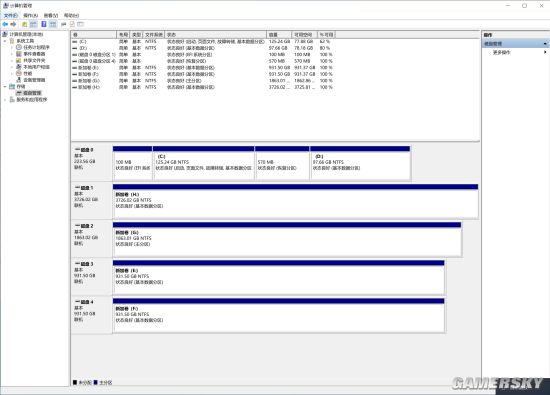Expand the 本地用户和组 tree arrow
Viewport: 550px width, 395px height.
point(12,67)
